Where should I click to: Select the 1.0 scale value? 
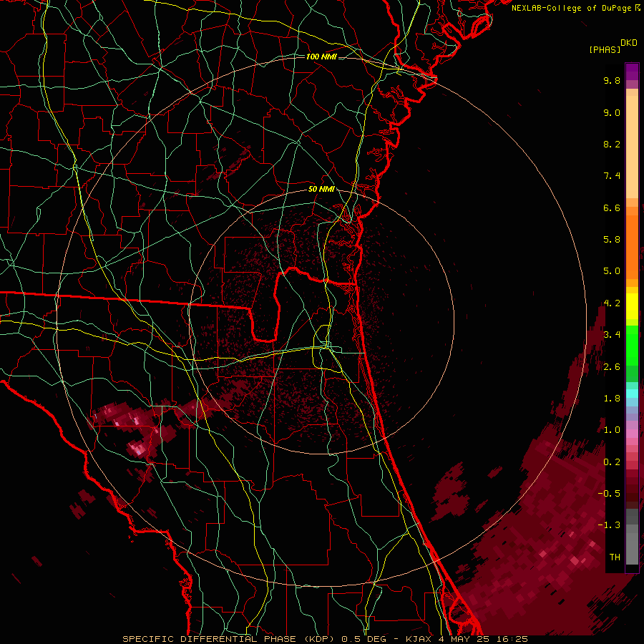coord(612,430)
